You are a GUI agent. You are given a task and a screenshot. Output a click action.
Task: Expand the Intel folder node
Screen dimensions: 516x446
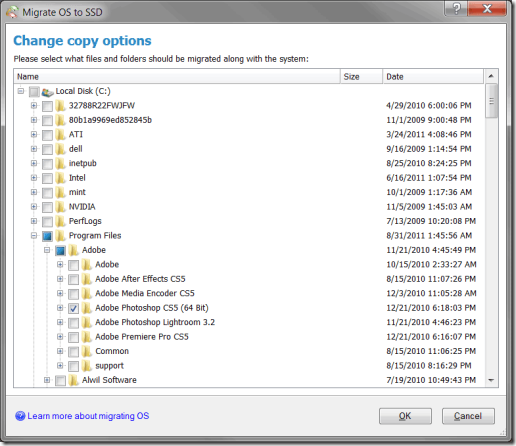tap(34, 178)
